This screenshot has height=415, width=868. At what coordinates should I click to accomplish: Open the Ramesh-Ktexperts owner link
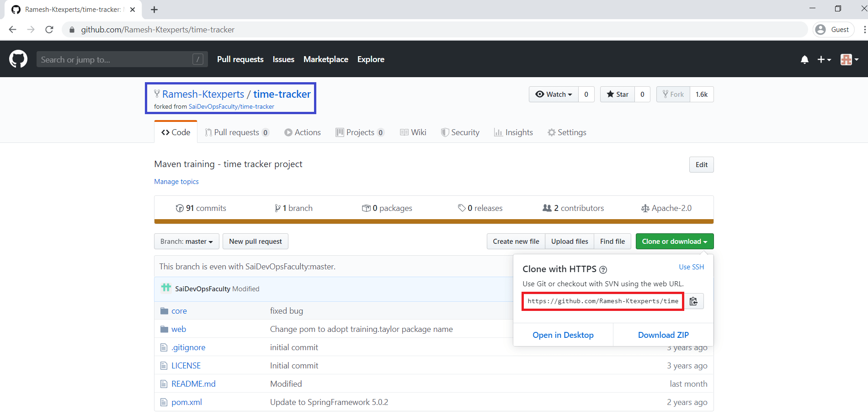tap(203, 94)
